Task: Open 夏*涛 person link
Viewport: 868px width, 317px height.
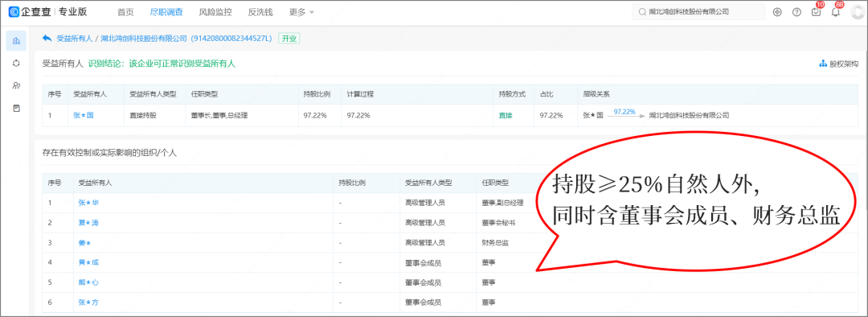Action: pyautogui.click(x=88, y=223)
